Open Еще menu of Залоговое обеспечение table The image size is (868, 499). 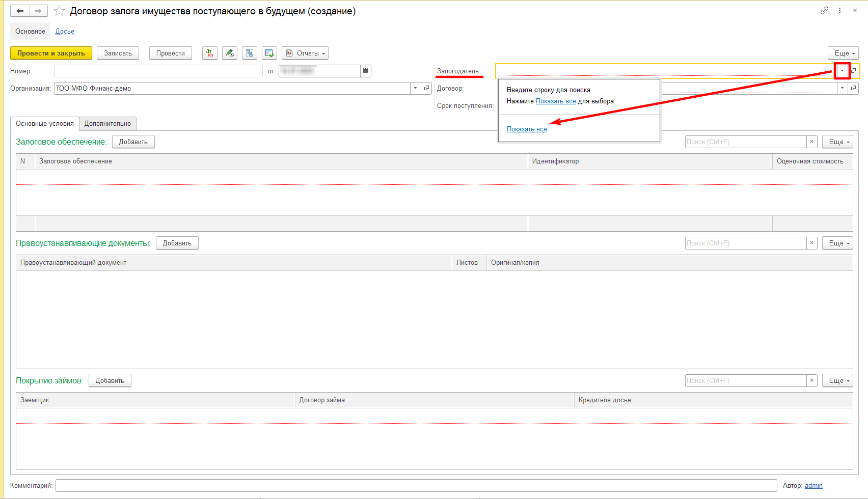click(x=837, y=142)
